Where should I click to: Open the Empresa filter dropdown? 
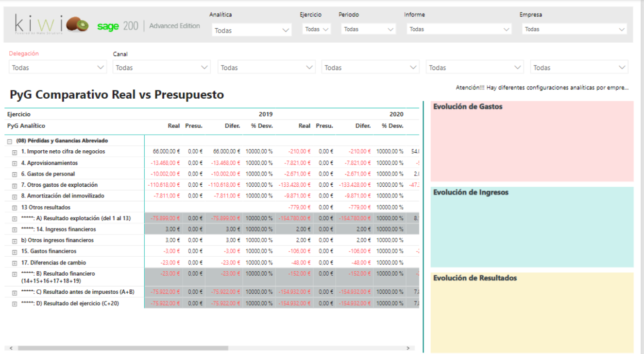click(x=575, y=29)
